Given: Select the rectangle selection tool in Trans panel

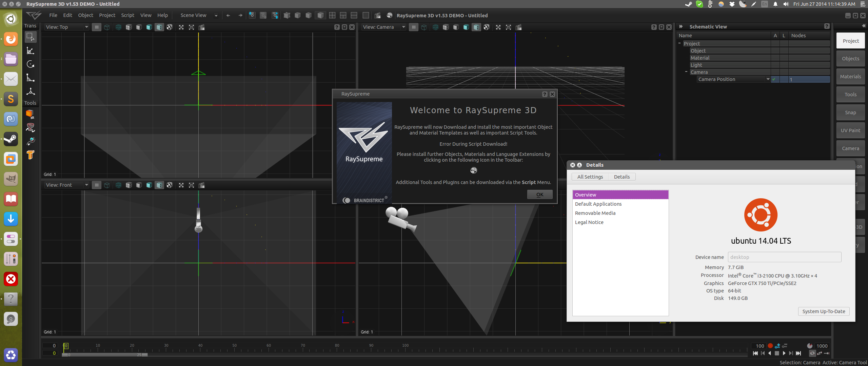Looking at the screenshot, I should click(30, 37).
